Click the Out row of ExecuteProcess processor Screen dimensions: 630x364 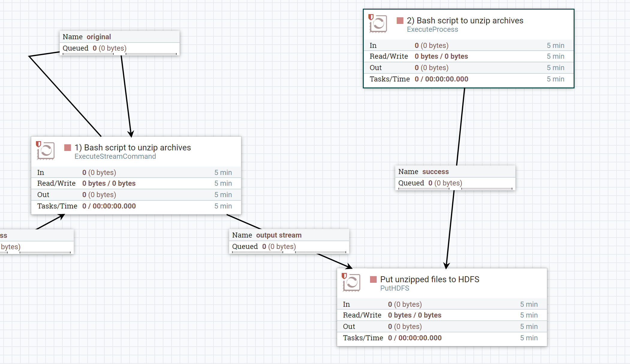coord(468,68)
